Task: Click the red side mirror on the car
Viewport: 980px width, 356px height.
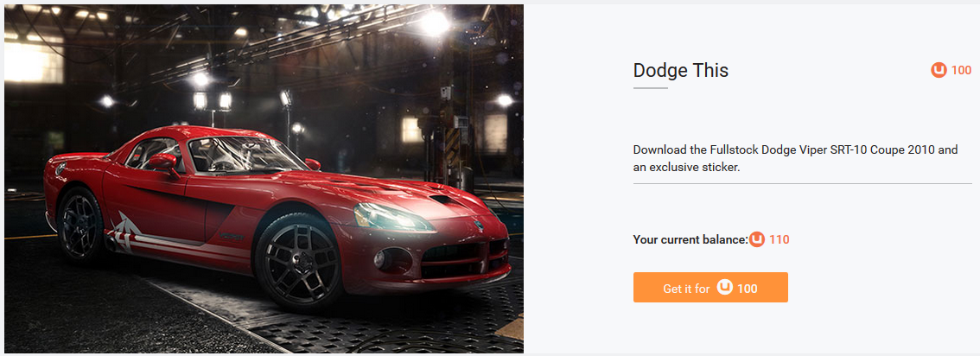Action: tap(163, 164)
